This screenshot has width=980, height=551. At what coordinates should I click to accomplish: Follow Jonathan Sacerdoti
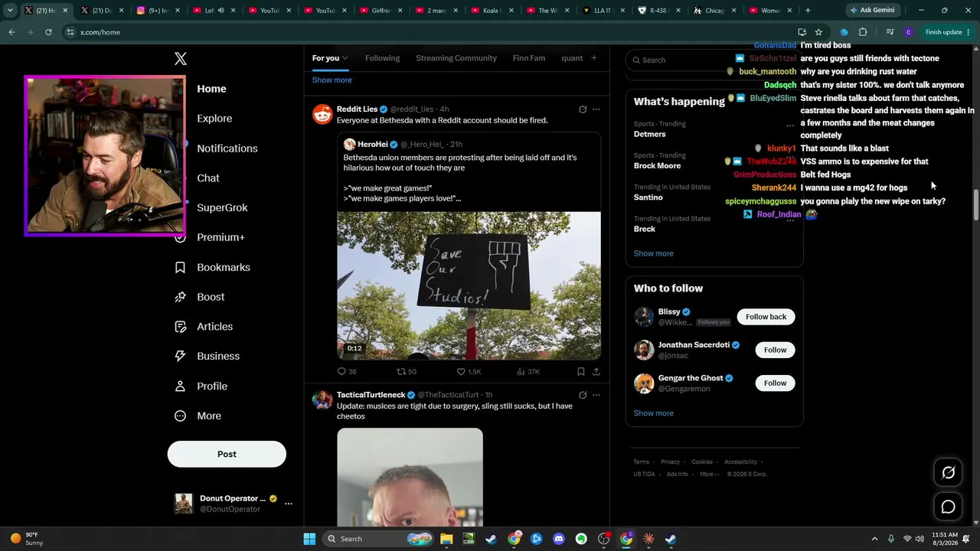coord(775,350)
